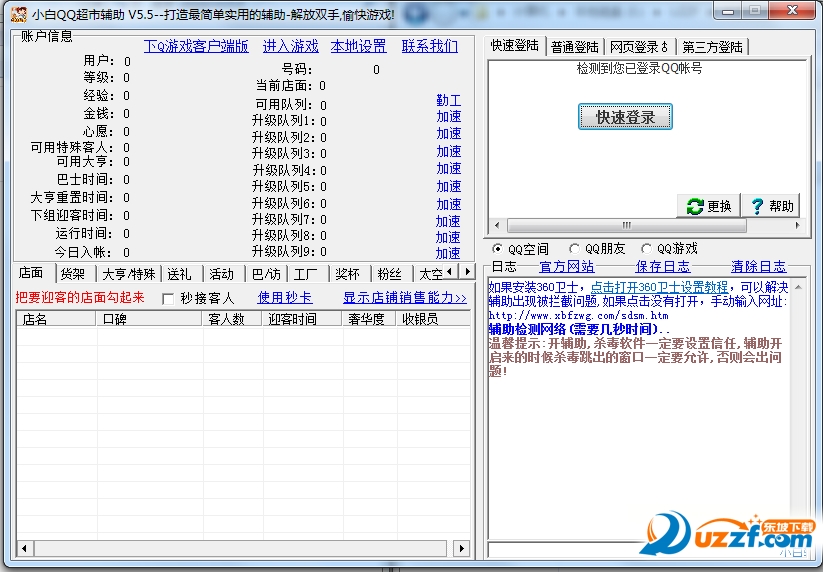Click 加速 next to 升级队列9

pos(448,253)
